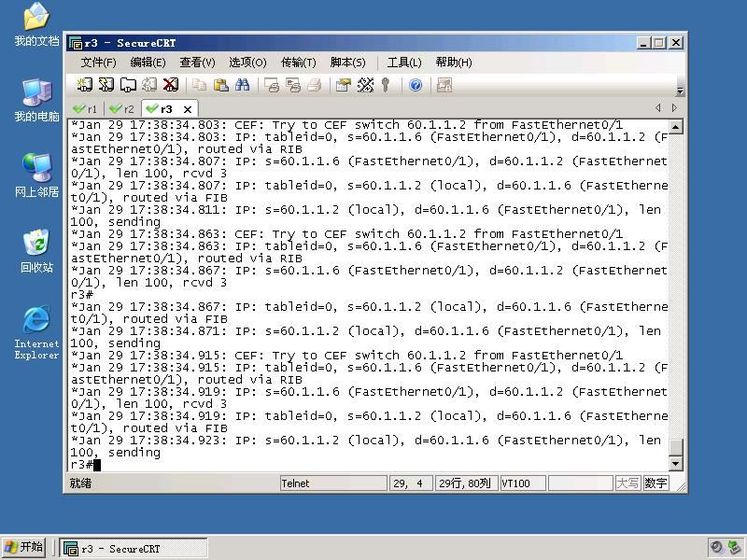Click the first system tray icon

tap(716, 548)
